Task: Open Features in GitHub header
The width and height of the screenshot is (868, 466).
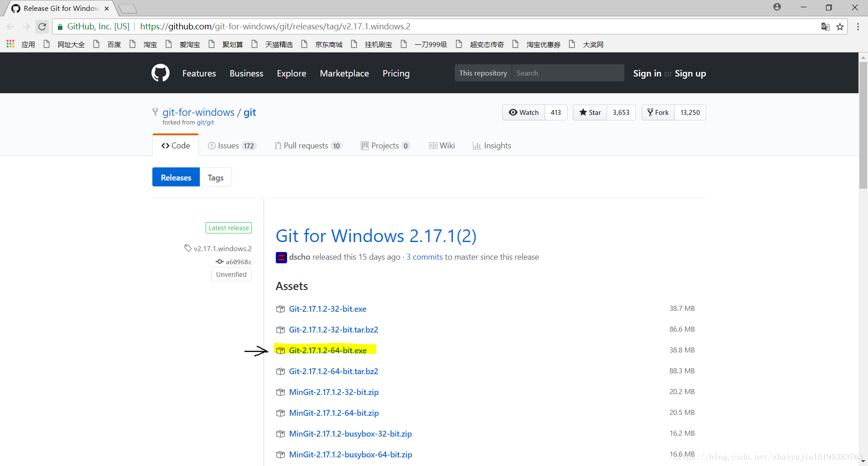Action: coord(199,73)
